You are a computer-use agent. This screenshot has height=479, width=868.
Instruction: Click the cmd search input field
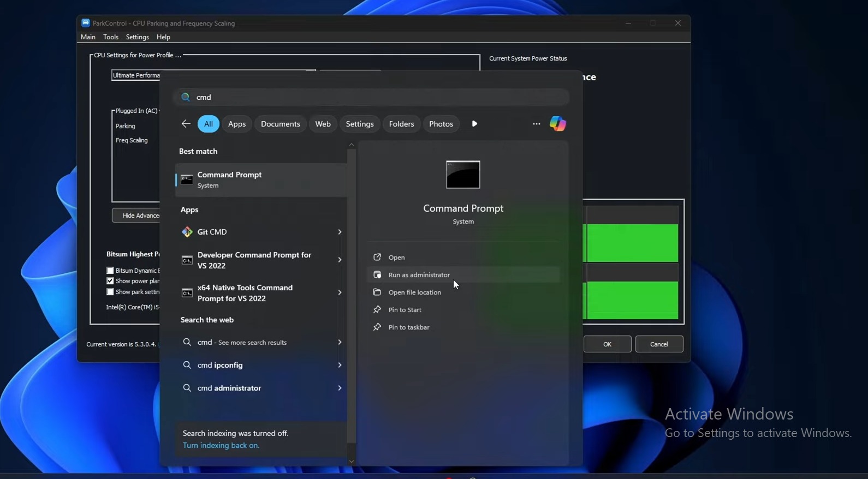(x=371, y=97)
